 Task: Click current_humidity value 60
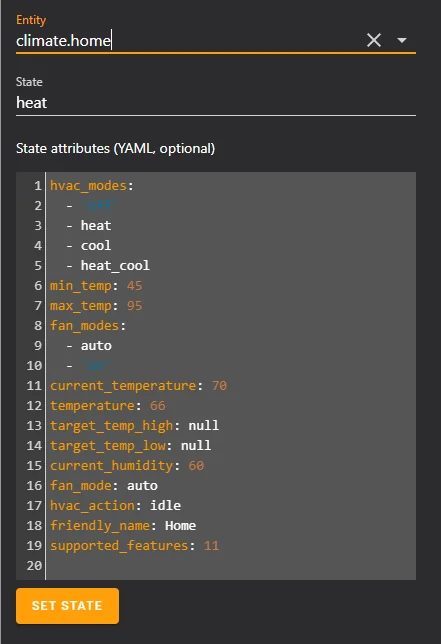coord(196,466)
